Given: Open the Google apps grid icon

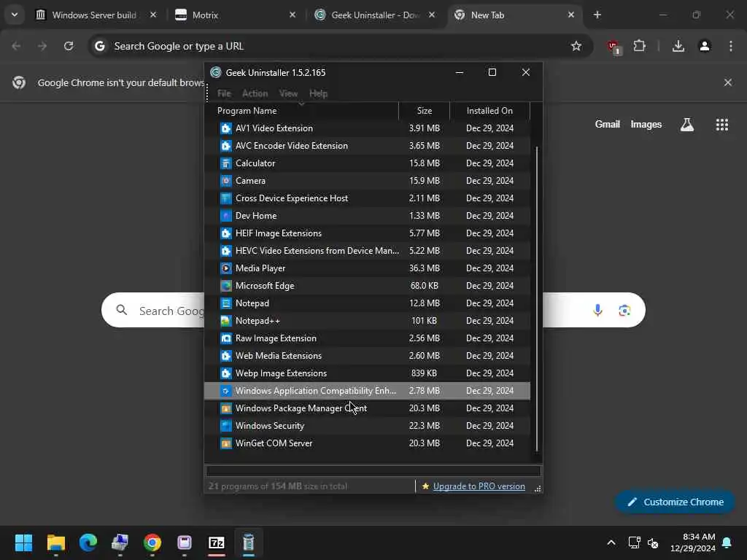Looking at the screenshot, I should coord(721,124).
